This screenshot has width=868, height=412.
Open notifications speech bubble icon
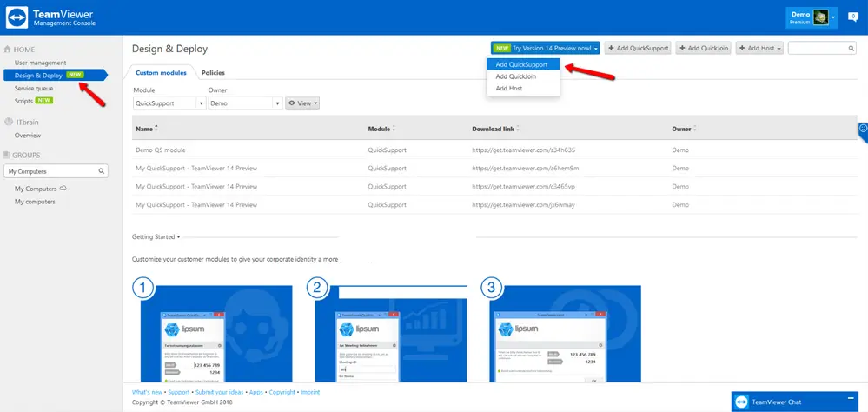tap(853, 17)
